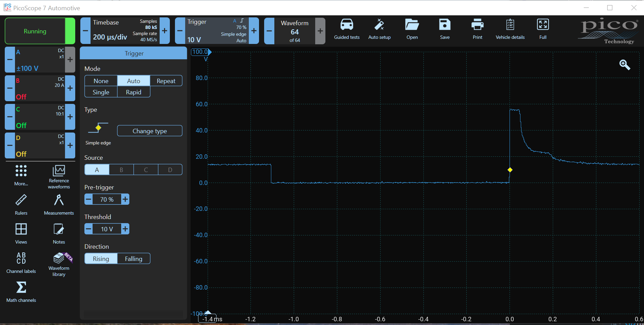644x325 pixels.
Task: Open the More tools grid icon
Action: [x=21, y=175]
